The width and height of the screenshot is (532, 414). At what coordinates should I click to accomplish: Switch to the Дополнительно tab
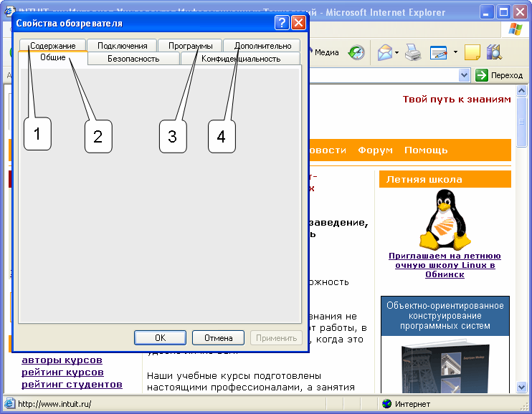(262, 45)
